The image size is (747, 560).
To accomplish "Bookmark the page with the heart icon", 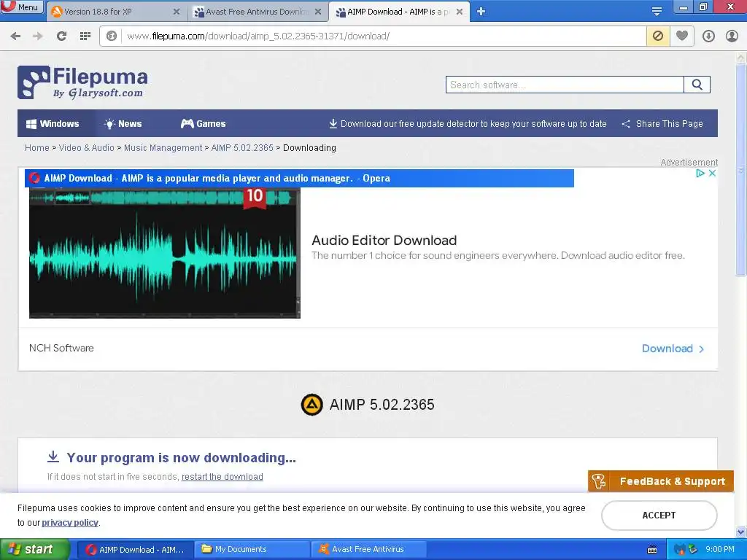I will (x=682, y=36).
